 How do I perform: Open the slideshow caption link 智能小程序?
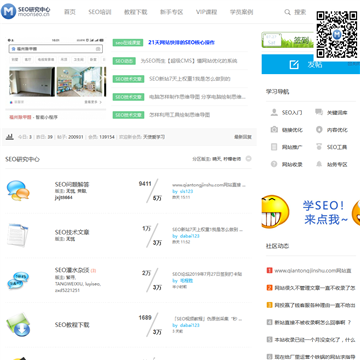[33, 117]
